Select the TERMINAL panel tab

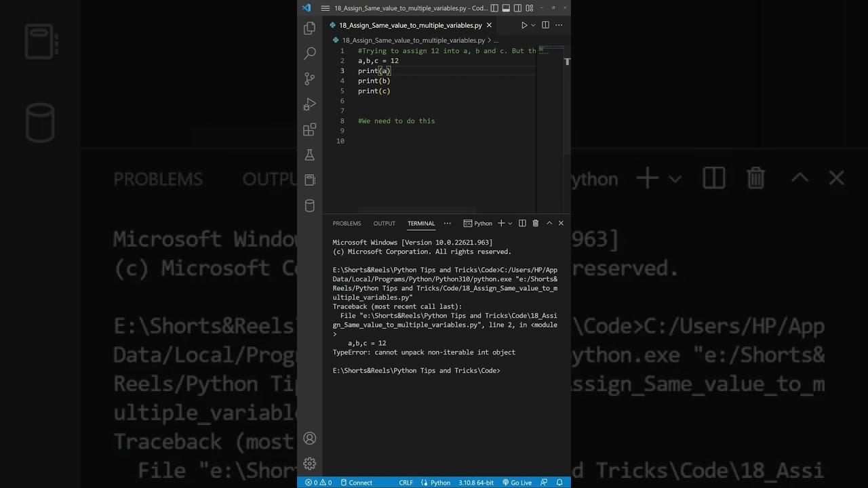(421, 224)
